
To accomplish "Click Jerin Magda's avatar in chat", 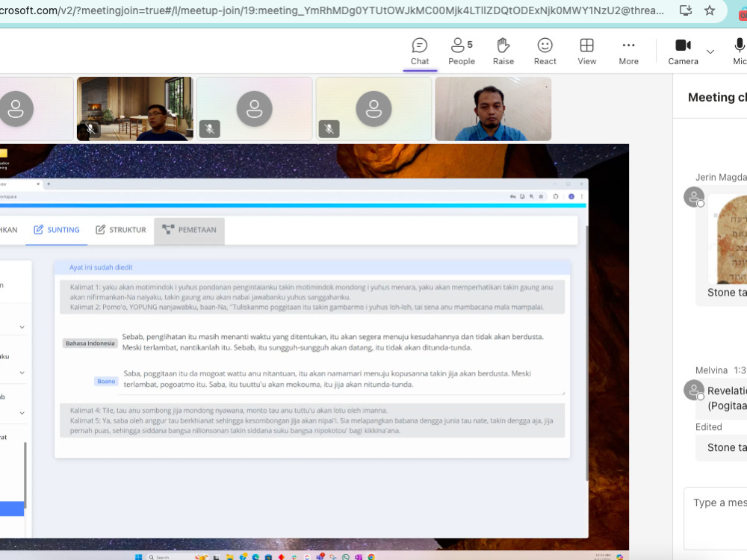I will pyautogui.click(x=694, y=196).
